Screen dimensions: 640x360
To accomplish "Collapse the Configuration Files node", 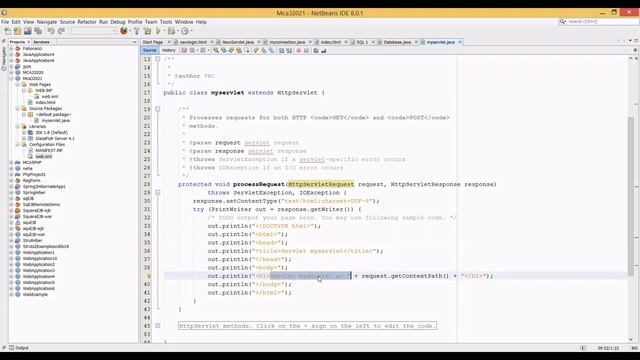I will 18,144.
